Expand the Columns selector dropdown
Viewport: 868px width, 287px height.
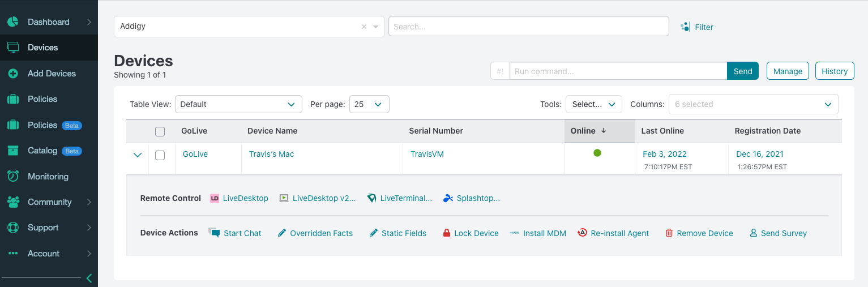(753, 104)
